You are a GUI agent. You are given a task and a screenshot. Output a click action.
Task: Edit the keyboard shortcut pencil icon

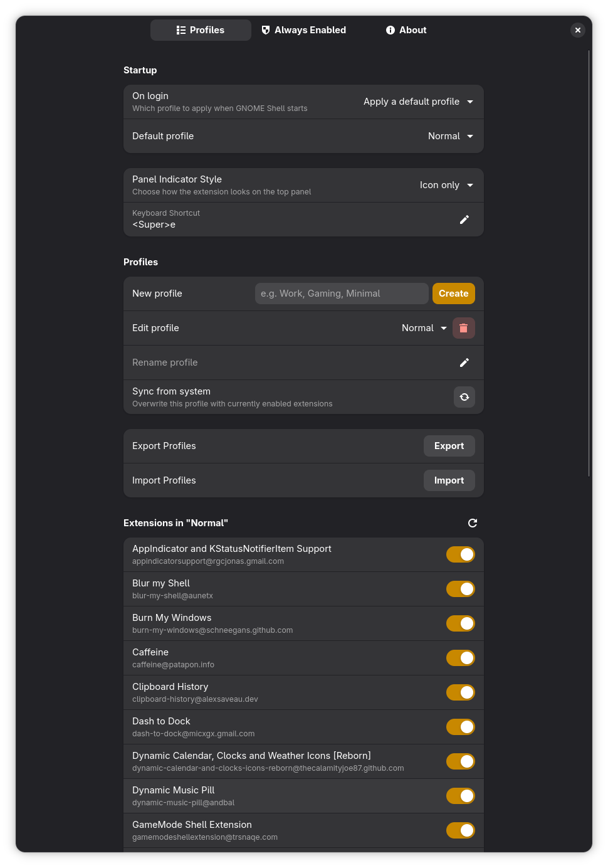click(464, 220)
